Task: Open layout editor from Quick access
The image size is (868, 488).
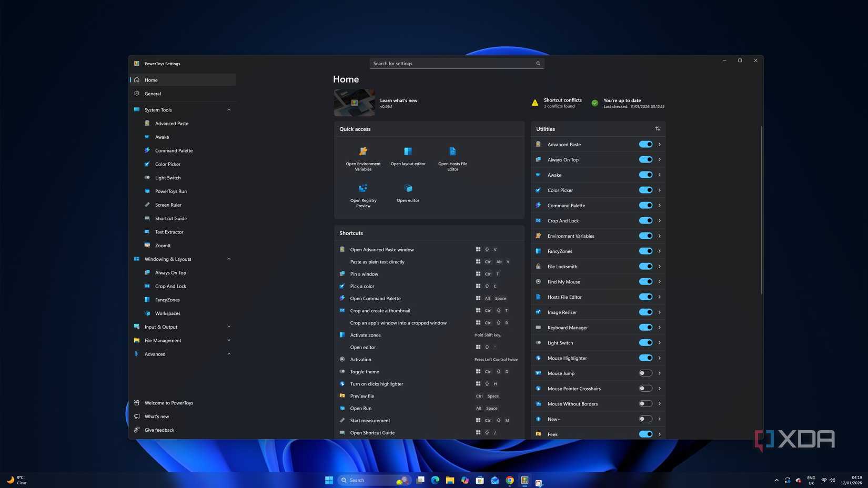Action: [x=408, y=151]
